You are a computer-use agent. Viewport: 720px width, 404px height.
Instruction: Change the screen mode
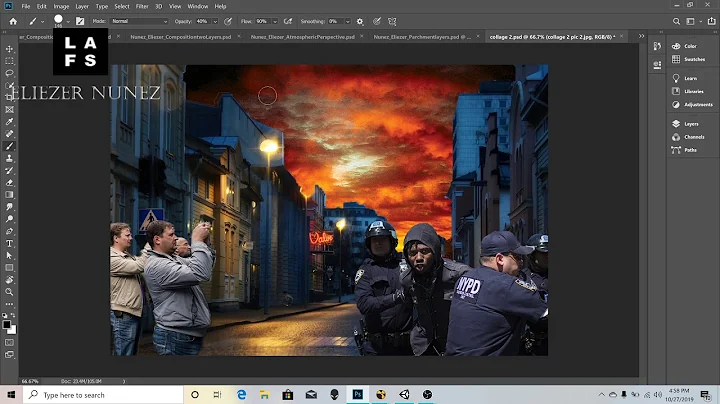(x=9, y=354)
